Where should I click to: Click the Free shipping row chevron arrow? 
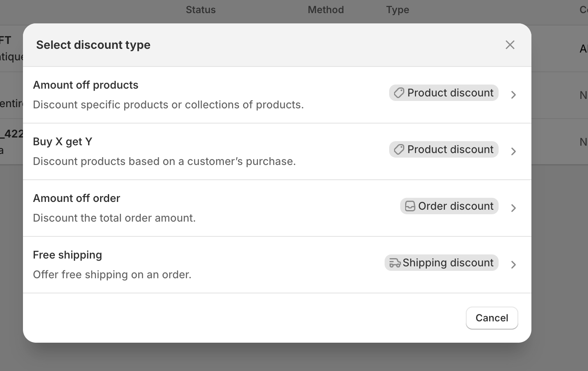[513, 265]
